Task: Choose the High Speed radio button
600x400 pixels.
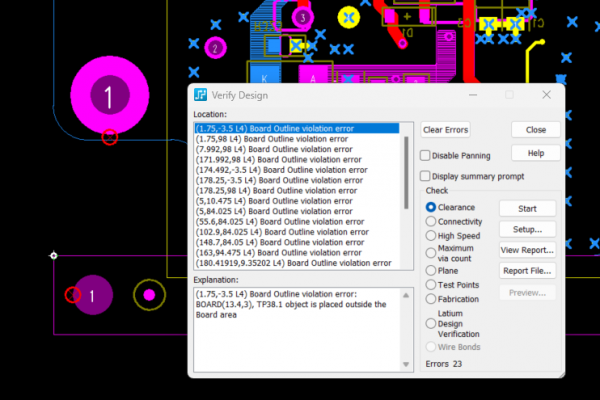Action: [432, 235]
